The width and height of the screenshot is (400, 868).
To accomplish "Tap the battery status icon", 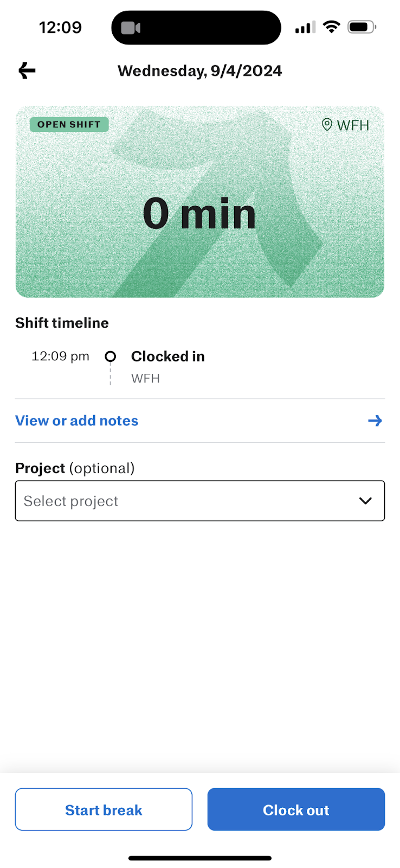I will click(361, 27).
